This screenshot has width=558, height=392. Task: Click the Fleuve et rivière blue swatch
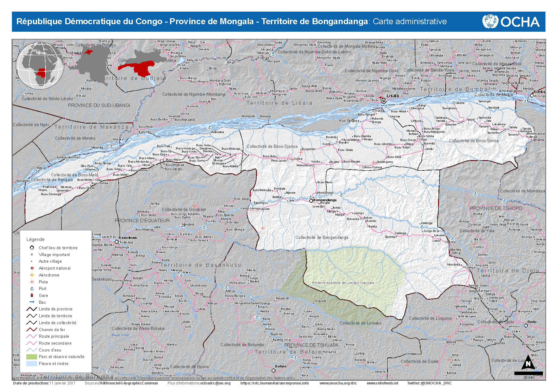tap(32, 364)
